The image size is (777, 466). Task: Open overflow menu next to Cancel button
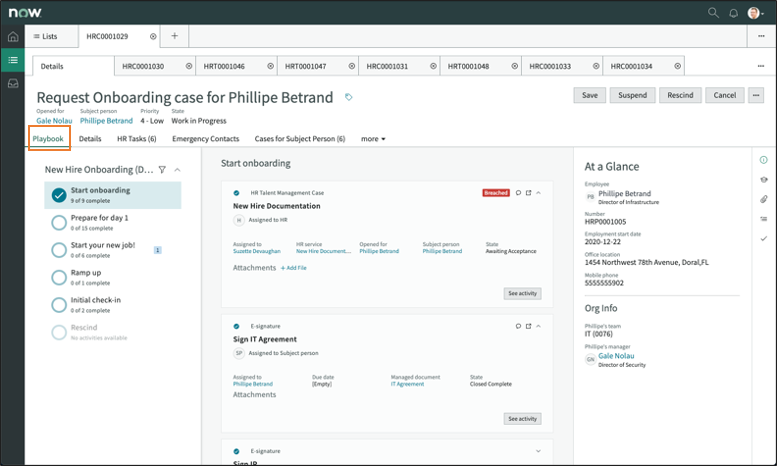click(756, 95)
